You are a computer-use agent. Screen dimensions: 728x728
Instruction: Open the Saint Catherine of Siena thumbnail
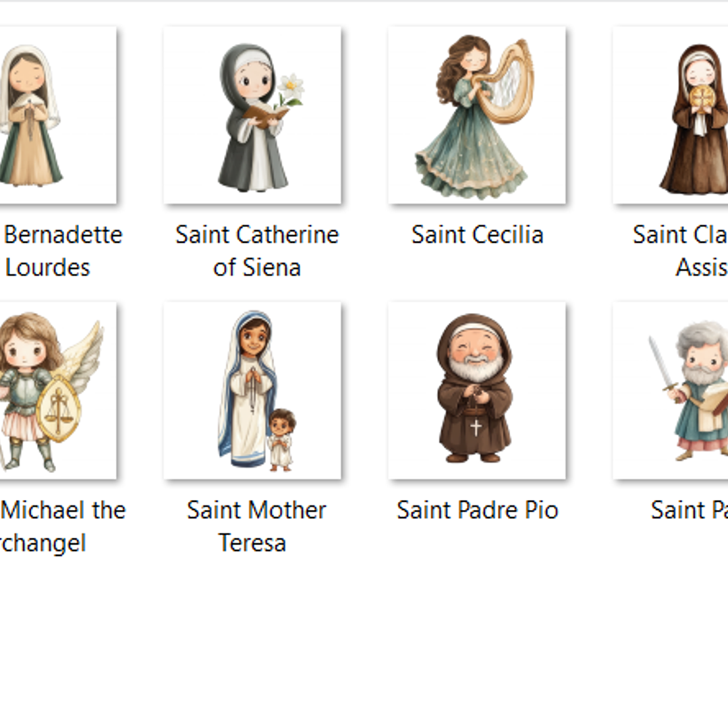click(252, 115)
